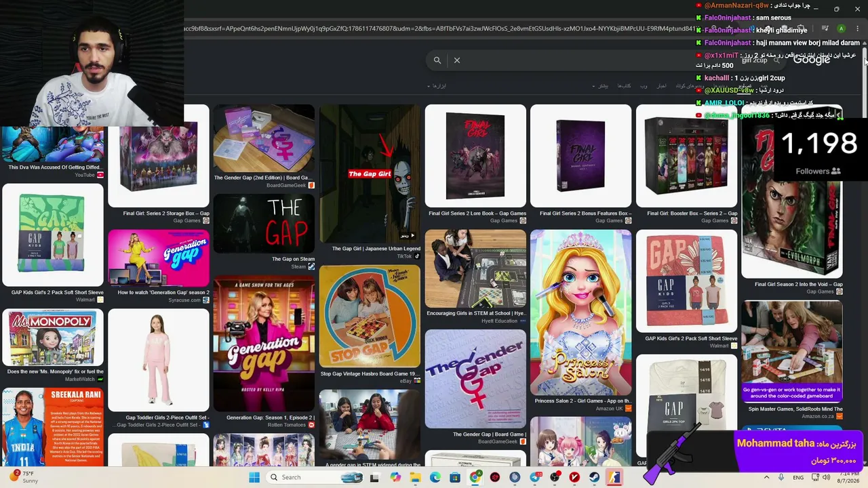Screen dimensions: 868x488
Task: Open 'Princess Salon 2 - Girl Games' link
Action: tap(583, 401)
